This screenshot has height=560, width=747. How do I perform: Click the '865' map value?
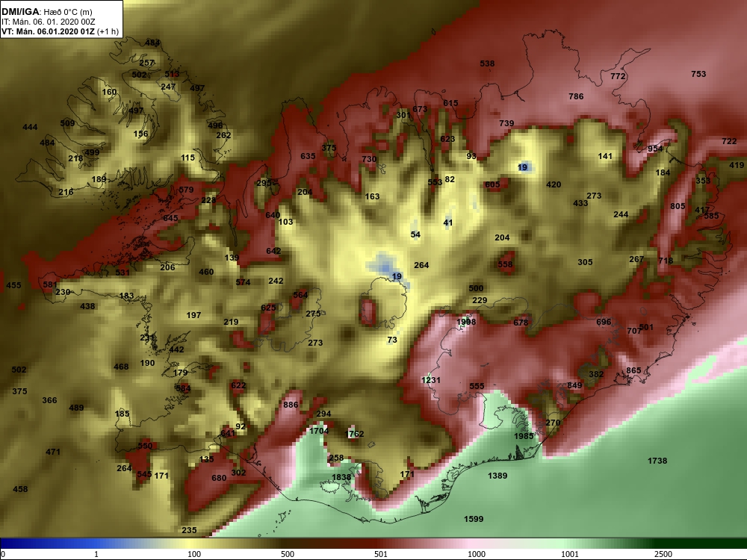click(x=633, y=370)
